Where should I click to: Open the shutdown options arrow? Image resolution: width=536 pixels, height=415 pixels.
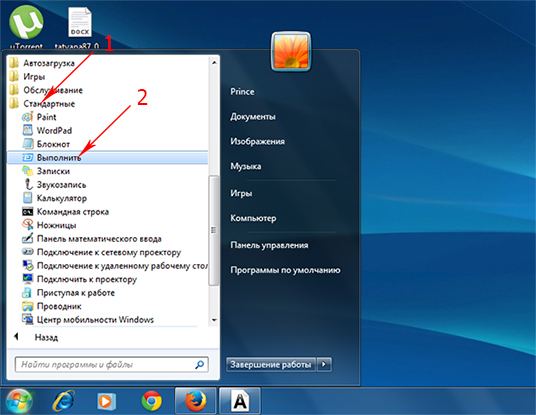(324, 364)
